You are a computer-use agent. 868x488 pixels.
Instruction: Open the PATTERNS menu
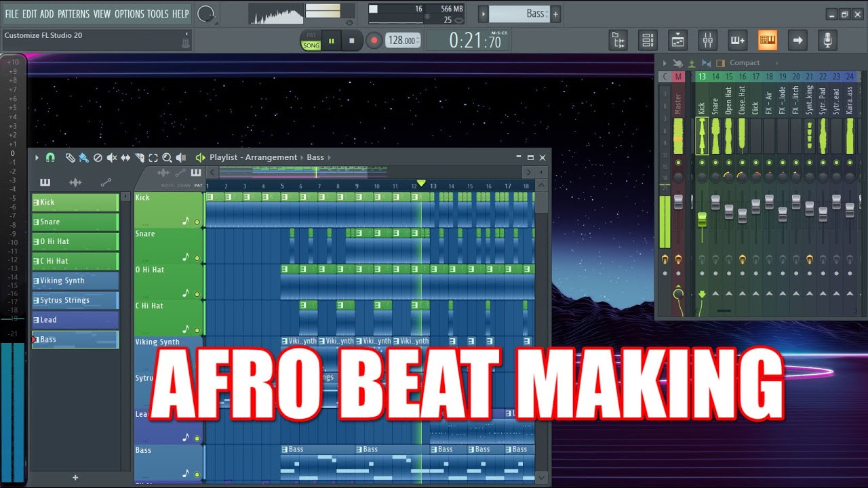[73, 14]
